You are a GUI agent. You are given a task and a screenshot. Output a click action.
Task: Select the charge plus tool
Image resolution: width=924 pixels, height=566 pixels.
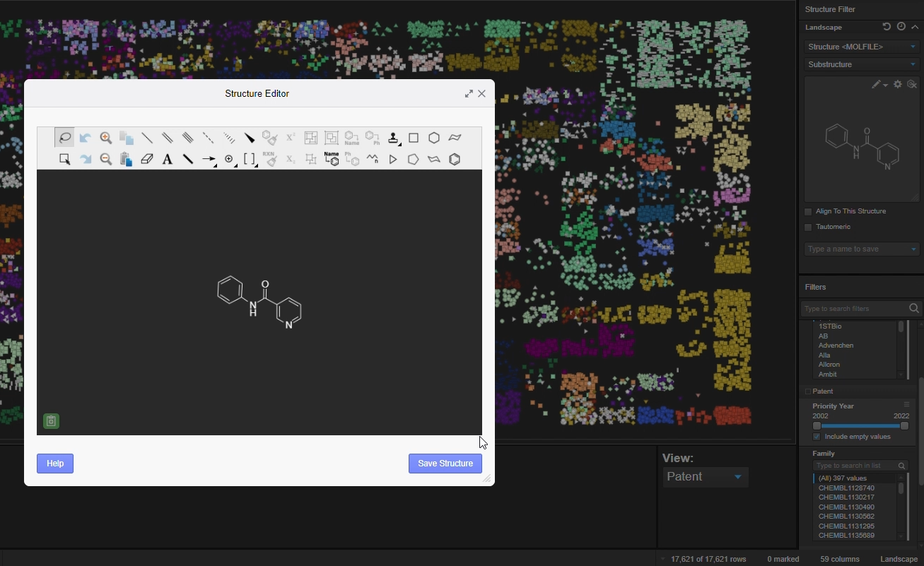(x=229, y=160)
